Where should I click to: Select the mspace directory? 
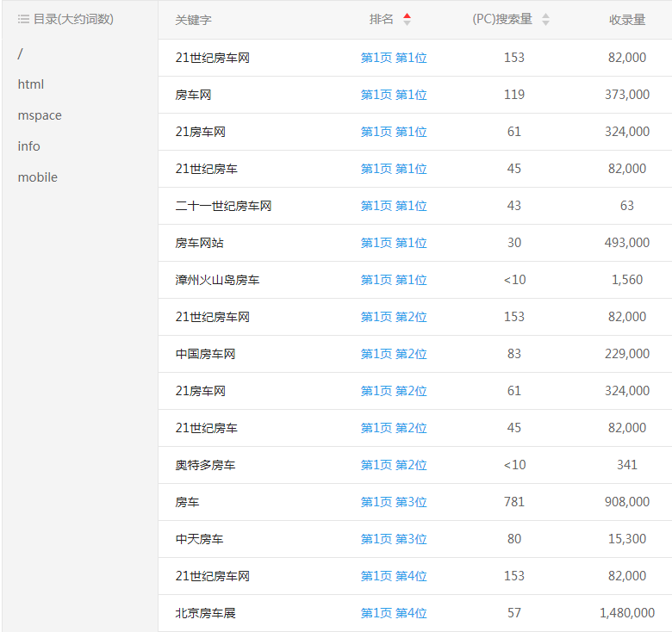click(40, 115)
